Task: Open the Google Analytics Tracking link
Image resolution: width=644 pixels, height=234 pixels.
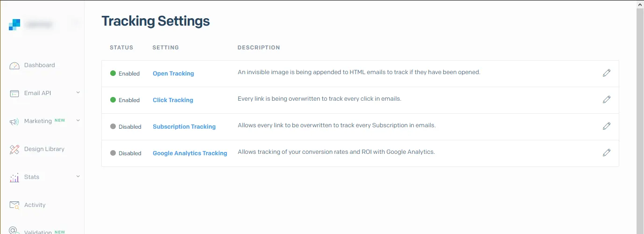Action: coord(190,153)
